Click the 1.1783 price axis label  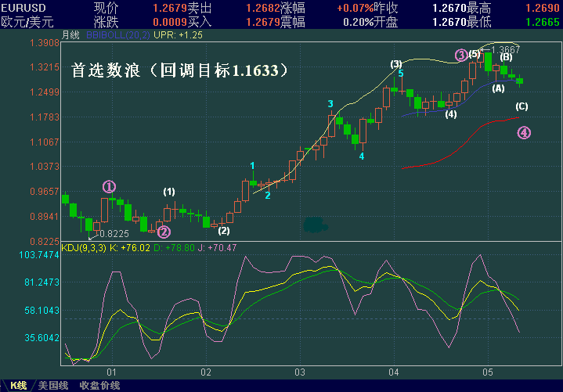pos(45,117)
